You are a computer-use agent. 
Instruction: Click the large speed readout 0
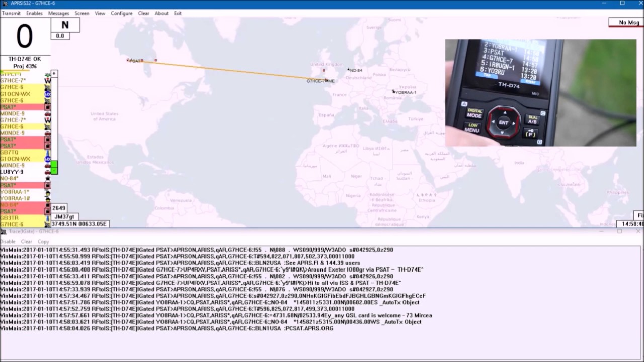click(25, 36)
